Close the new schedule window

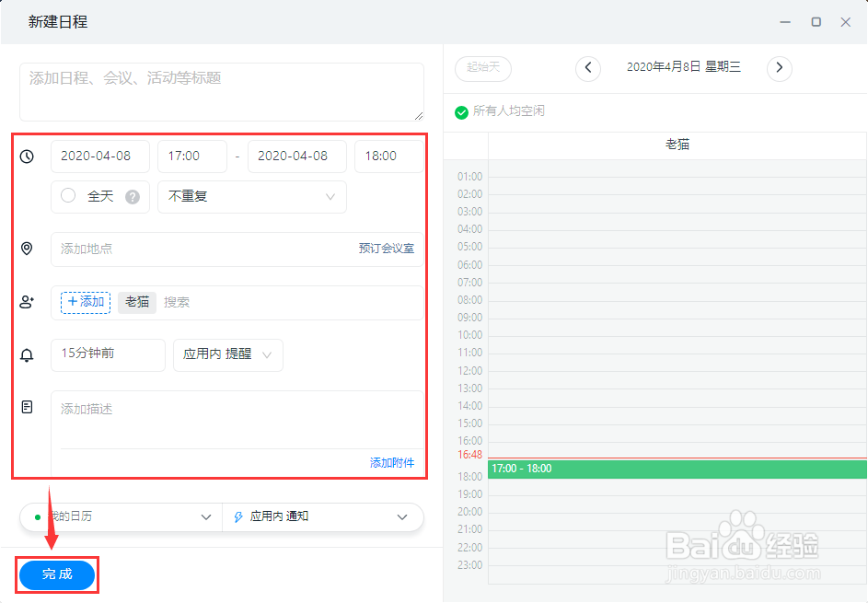(845, 22)
